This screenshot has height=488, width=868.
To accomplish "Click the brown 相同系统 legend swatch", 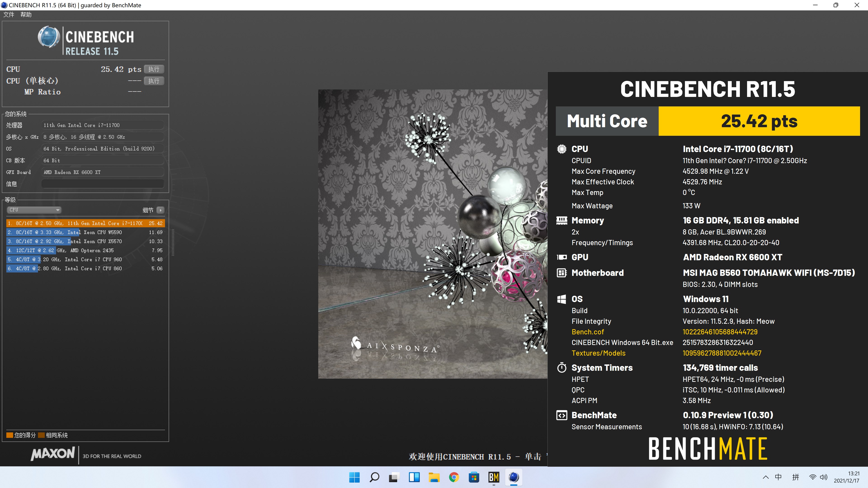I will [x=41, y=435].
